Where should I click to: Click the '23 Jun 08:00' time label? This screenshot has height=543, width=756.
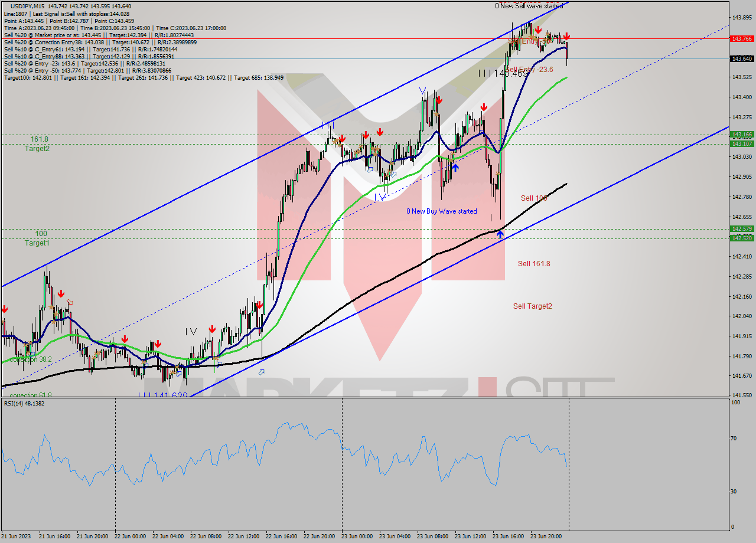(x=432, y=537)
